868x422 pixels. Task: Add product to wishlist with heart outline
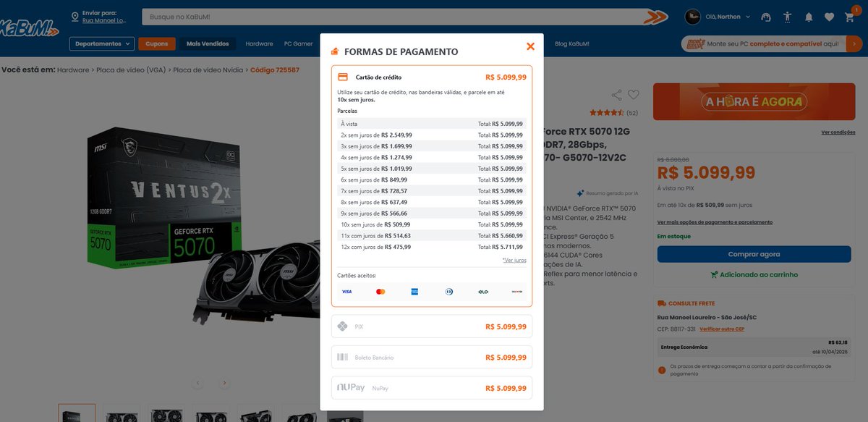[634, 95]
